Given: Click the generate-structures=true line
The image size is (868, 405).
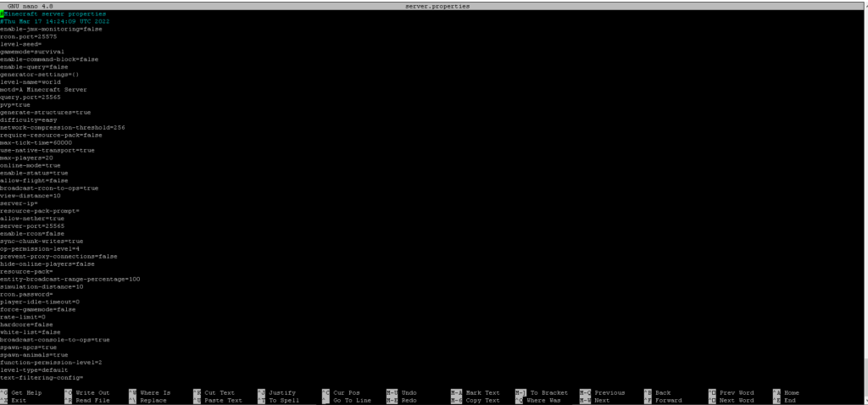Looking at the screenshot, I should tap(46, 113).
